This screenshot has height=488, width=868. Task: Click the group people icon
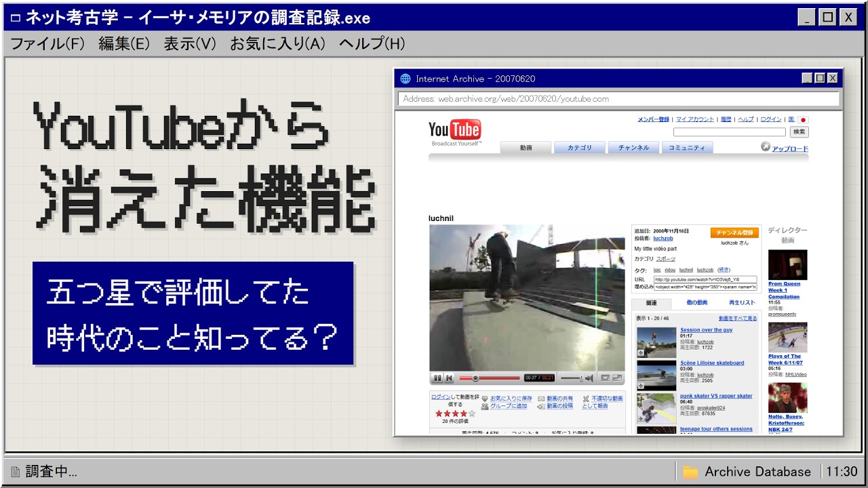coord(485,406)
